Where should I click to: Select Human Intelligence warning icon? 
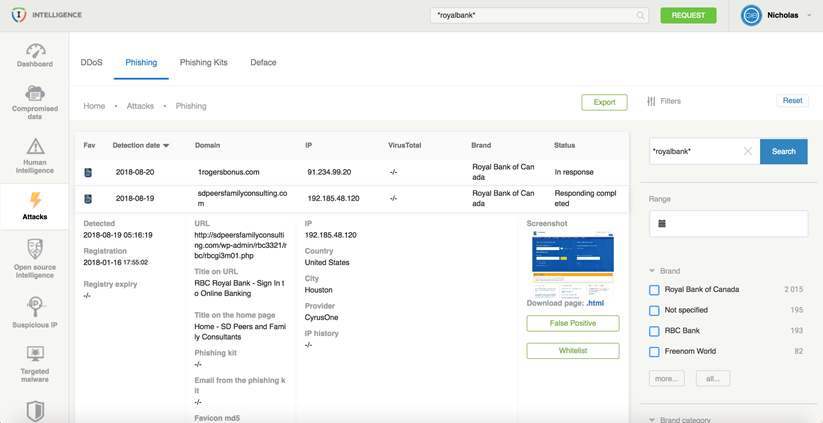tap(35, 148)
